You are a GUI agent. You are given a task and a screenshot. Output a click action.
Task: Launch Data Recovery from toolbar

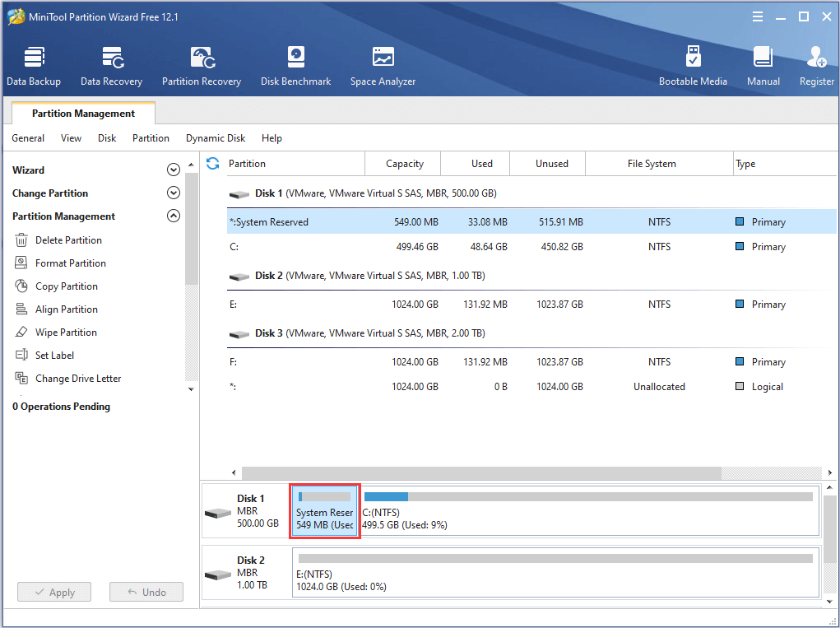111,66
